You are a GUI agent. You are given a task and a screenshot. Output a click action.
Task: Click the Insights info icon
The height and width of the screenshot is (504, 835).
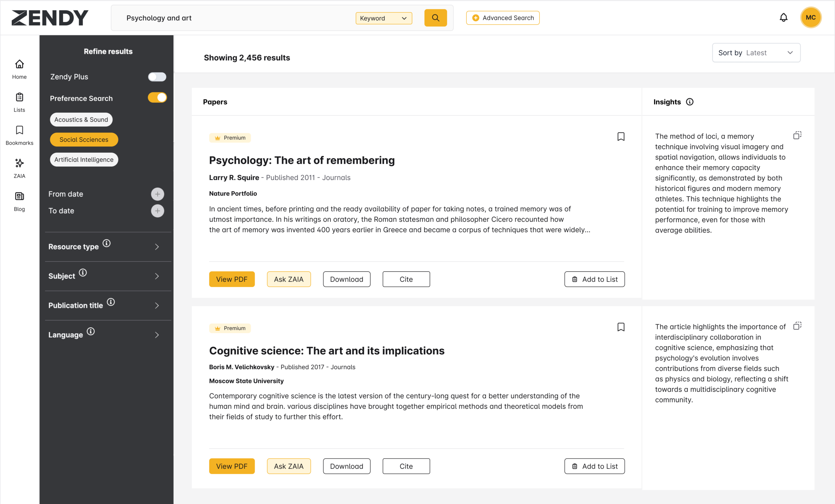[689, 101]
